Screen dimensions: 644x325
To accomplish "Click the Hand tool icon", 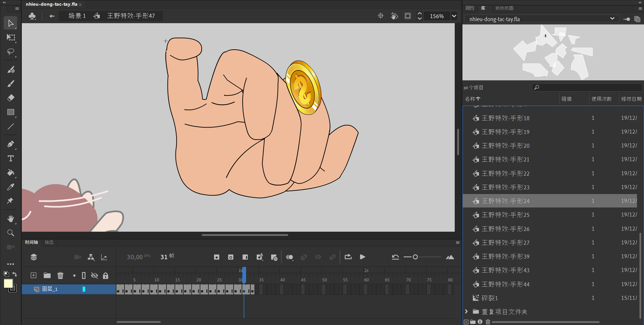I will tap(11, 219).
